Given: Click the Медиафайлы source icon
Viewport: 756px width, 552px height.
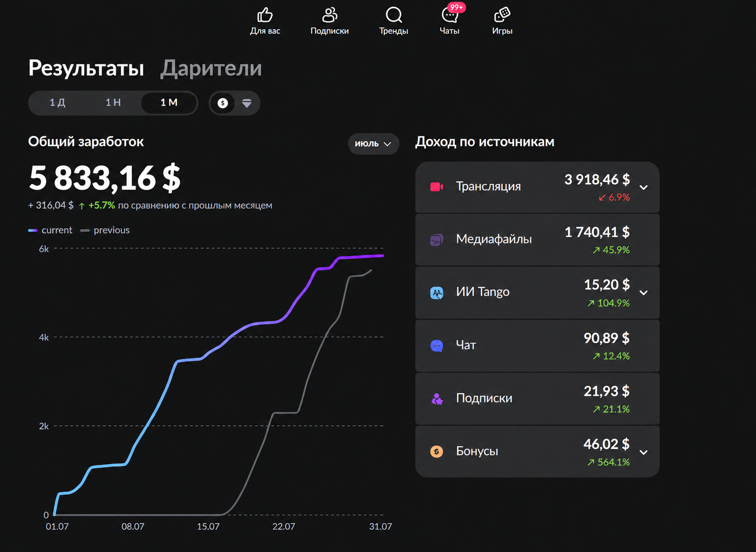Looking at the screenshot, I should pos(437,240).
